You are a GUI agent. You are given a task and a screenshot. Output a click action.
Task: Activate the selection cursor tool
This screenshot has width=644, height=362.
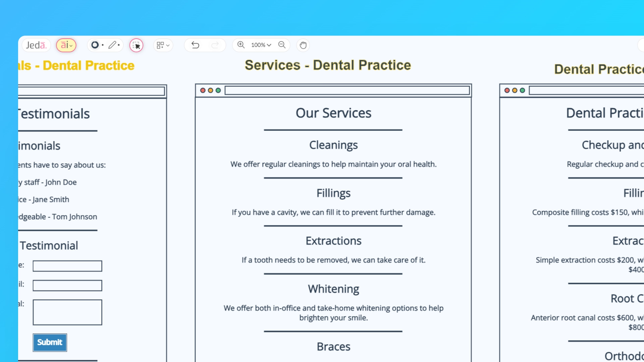coord(136,45)
